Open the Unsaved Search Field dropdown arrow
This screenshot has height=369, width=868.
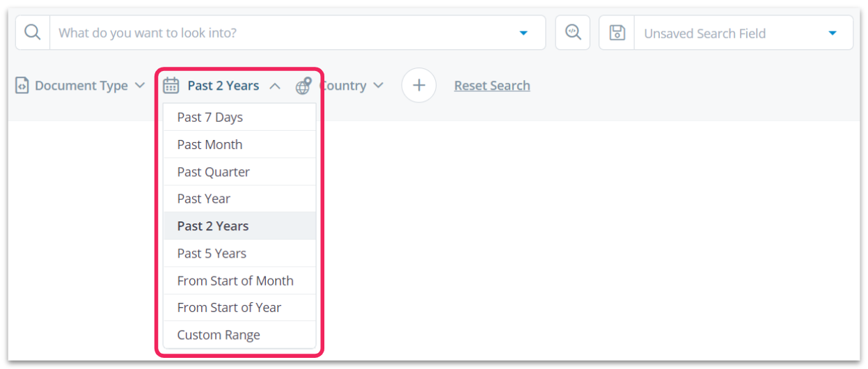tap(833, 33)
